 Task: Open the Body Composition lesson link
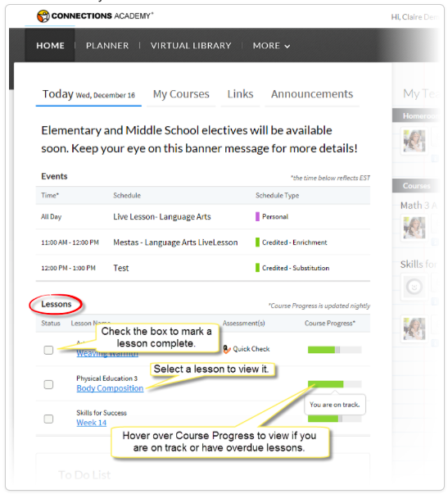[110, 388]
